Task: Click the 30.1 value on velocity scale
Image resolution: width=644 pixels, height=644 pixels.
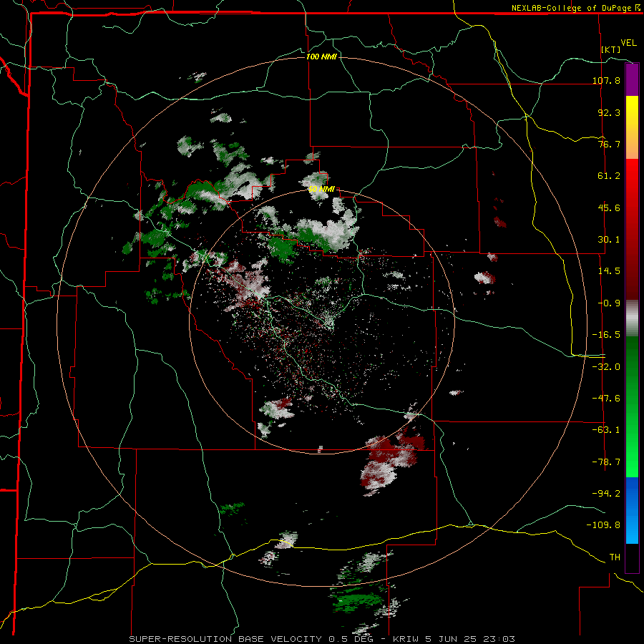Action: coord(609,240)
